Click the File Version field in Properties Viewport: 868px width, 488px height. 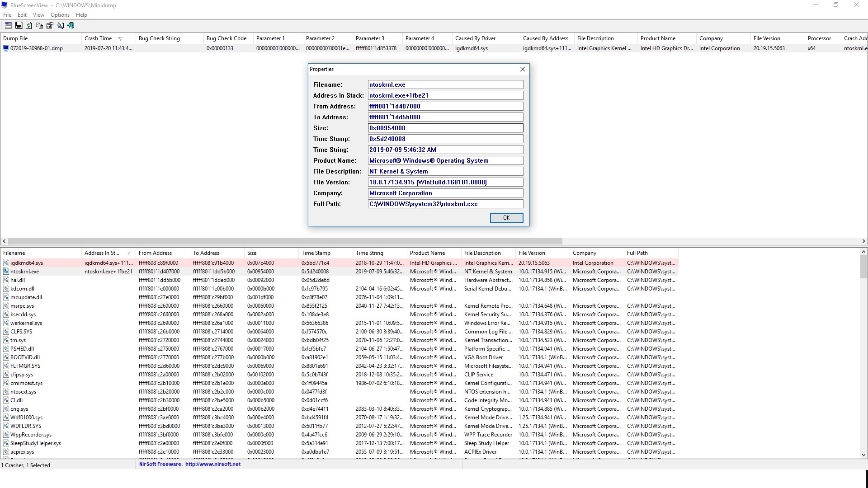[x=445, y=182]
